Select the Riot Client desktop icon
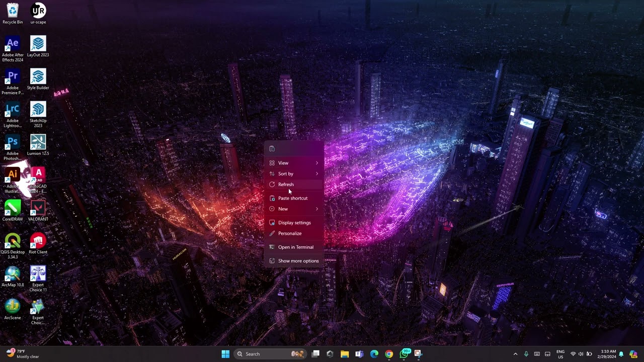644x362 pixels. (x=38, y=244)
